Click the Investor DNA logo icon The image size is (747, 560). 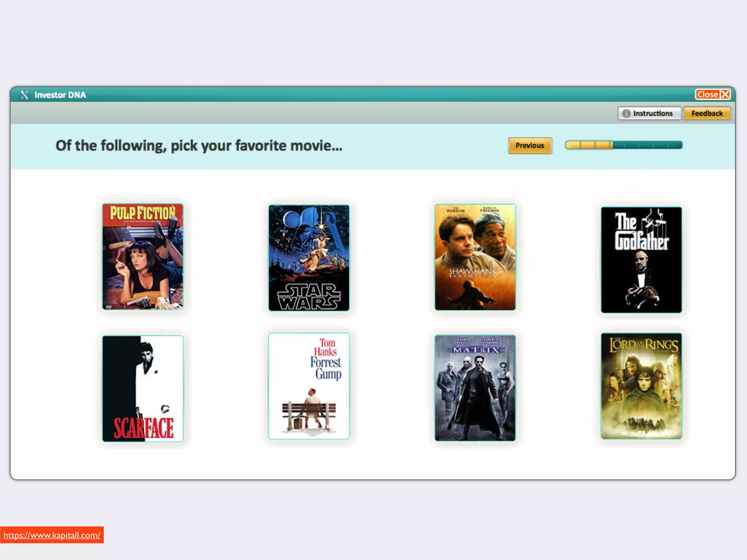(x=24, y=95)
